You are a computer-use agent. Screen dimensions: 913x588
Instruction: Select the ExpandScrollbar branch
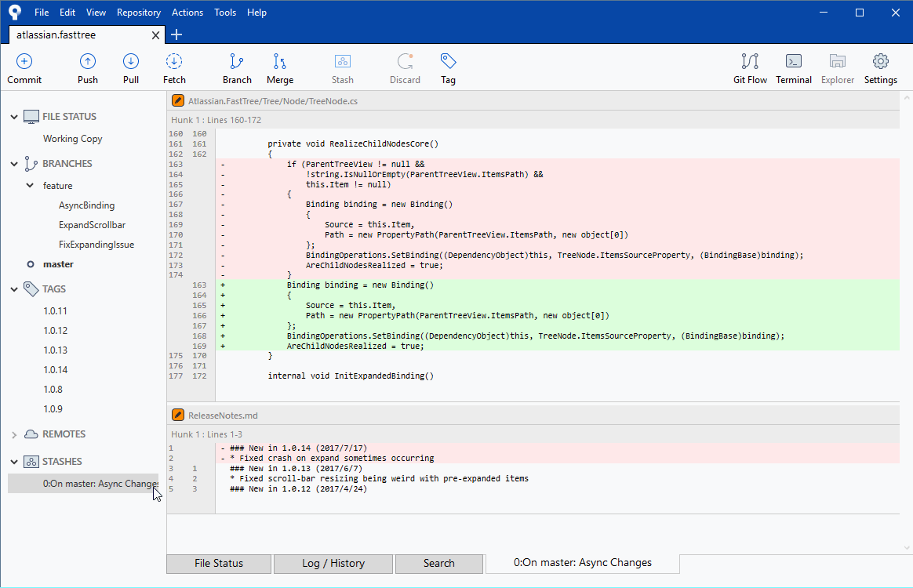pyautogui.click(x=92, y=225)
